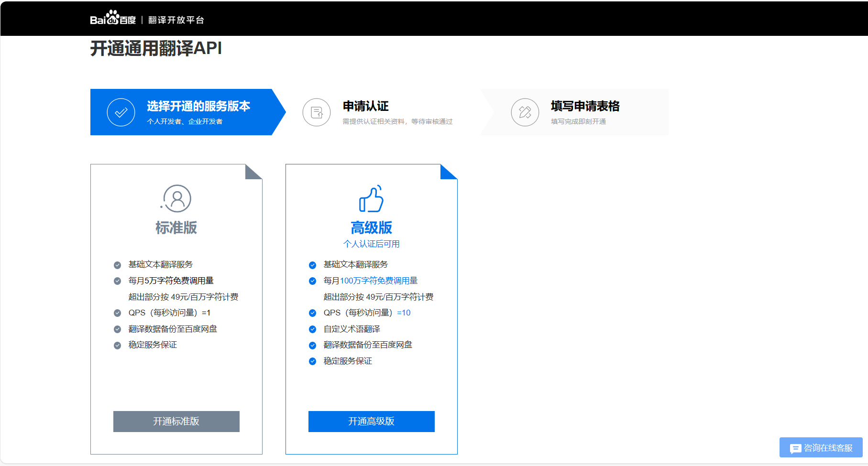This screenshot has height=466, width=868.
Task: Toggle the checkmark beside 基础文本翻译服务 on 标准版
Action: tap(117, 264)
